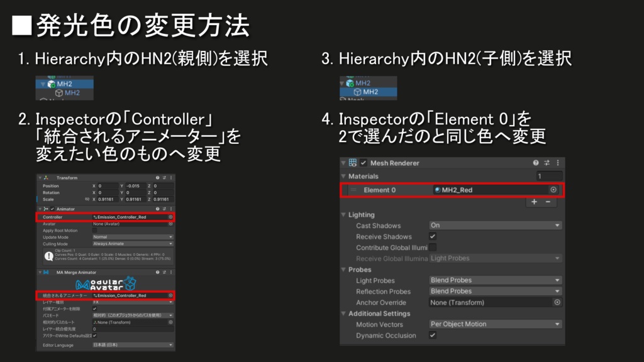Open Light Probes dropdown
This screenshot has height=362, width=644.
pyautogui.click(x=495, y=280)
